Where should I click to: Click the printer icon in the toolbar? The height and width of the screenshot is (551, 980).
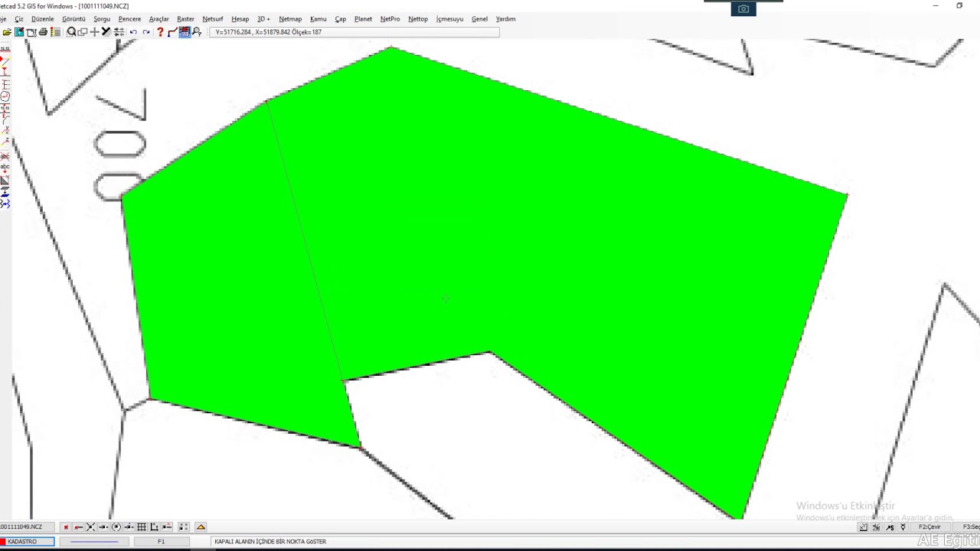click(43, 32)
